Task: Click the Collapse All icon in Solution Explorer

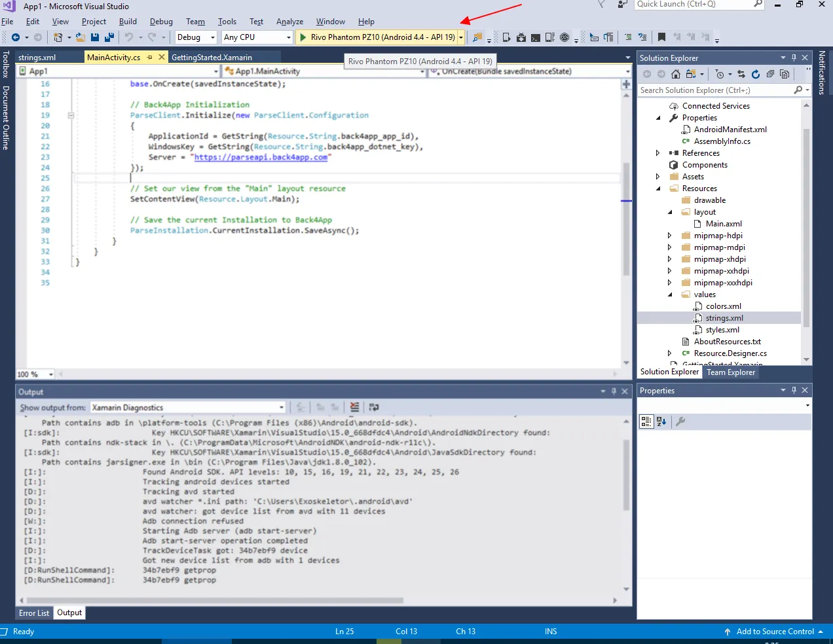Action: coord(770,74)
